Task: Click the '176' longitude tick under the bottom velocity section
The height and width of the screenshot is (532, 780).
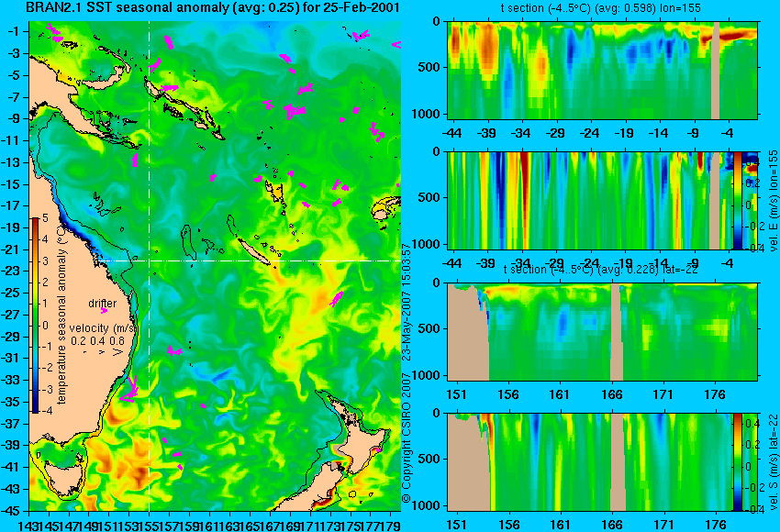Action: pyautogui.click(x=715, y=525)
